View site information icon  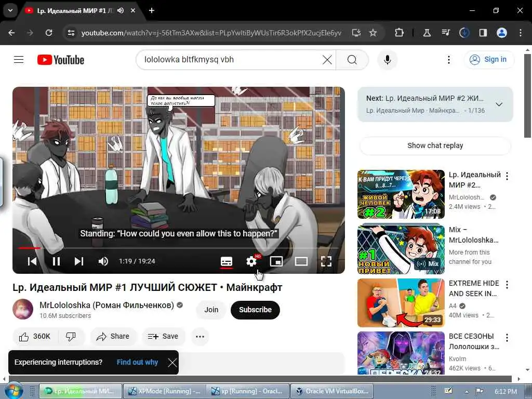(x=71, y=33)
